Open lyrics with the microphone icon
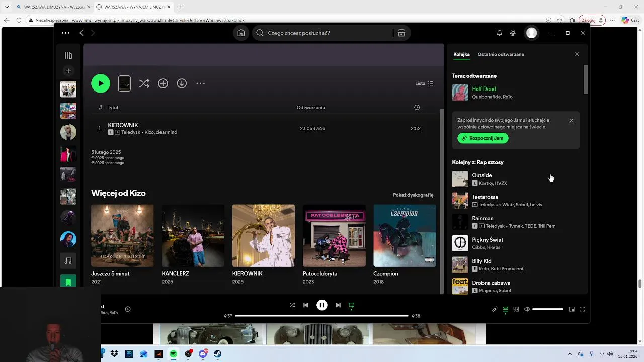 click(x=495, y=309)
